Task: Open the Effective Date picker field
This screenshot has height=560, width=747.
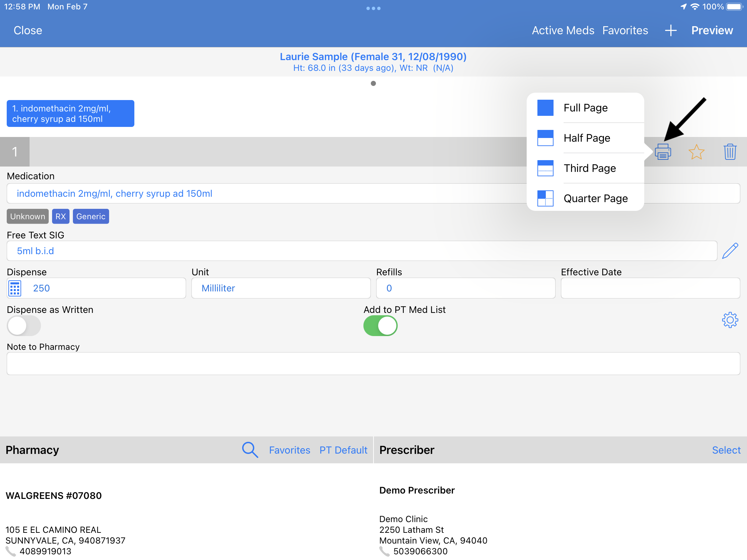Action: point(650,288)
